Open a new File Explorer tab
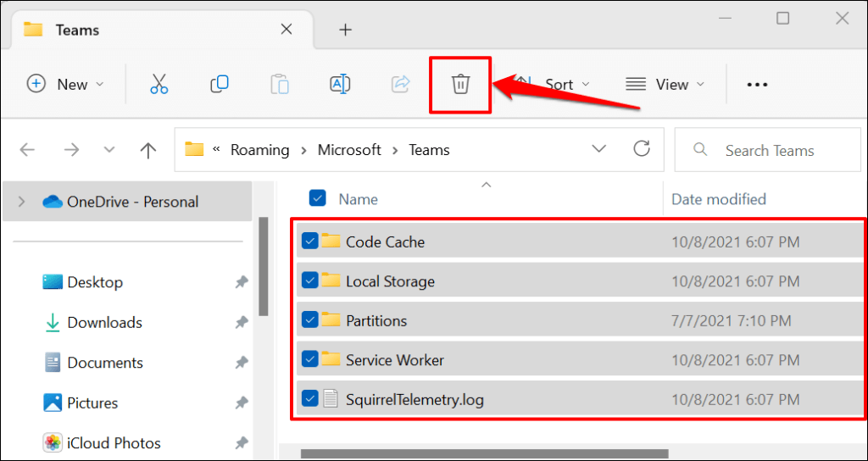 [x=345, y=30]
